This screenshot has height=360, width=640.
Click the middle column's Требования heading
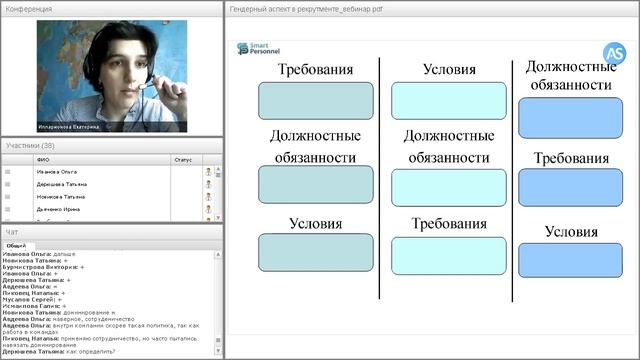449,224
